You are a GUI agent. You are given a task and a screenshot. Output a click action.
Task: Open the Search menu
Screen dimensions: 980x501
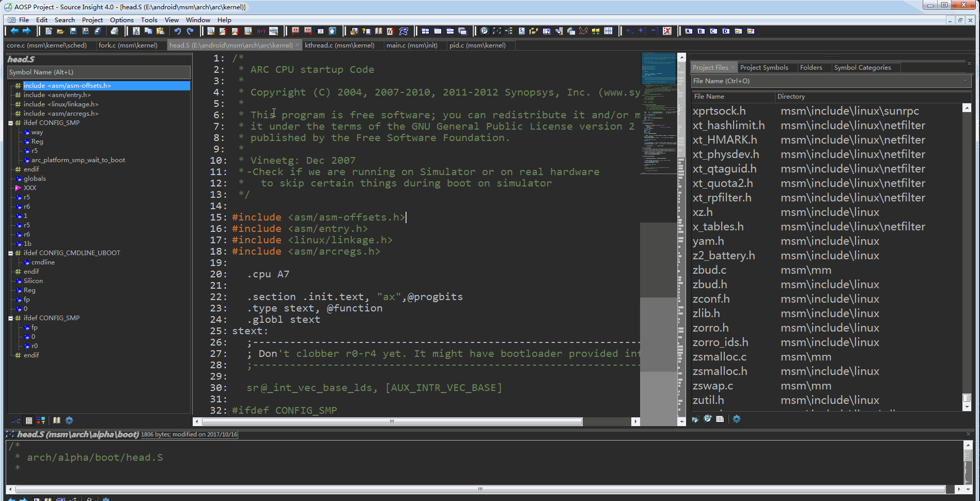point(65,20)
